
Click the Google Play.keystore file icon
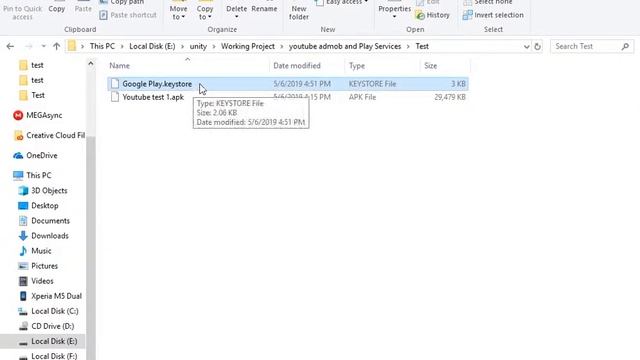[115, 84]
